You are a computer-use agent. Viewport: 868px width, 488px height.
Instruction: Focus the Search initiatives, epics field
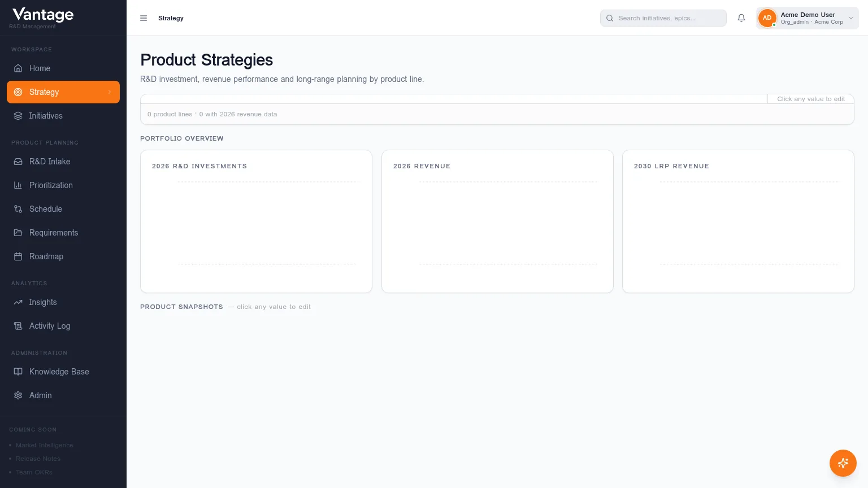pos(663,18)
